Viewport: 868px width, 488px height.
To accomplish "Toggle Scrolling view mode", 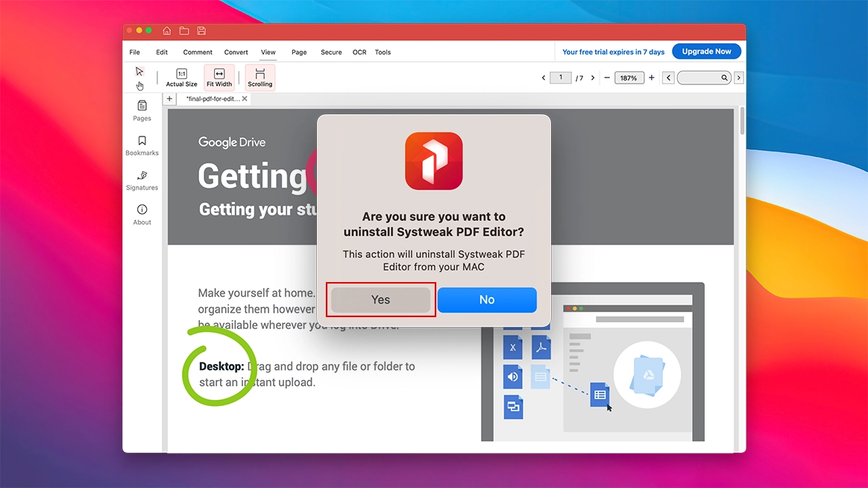I will [260, 78].
